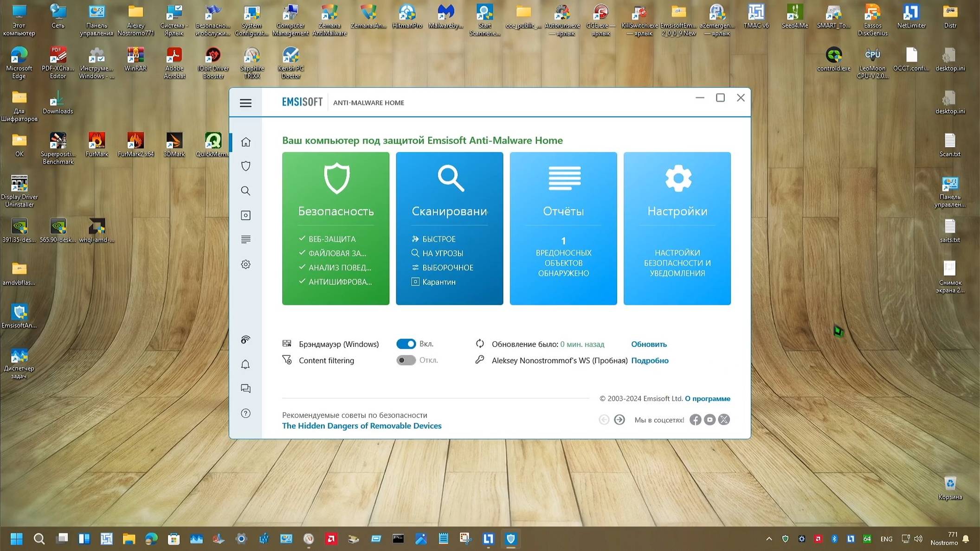Viewport: 980px width, 551px height.
Task: Open the help question mark icon
Action: [245, 413]
